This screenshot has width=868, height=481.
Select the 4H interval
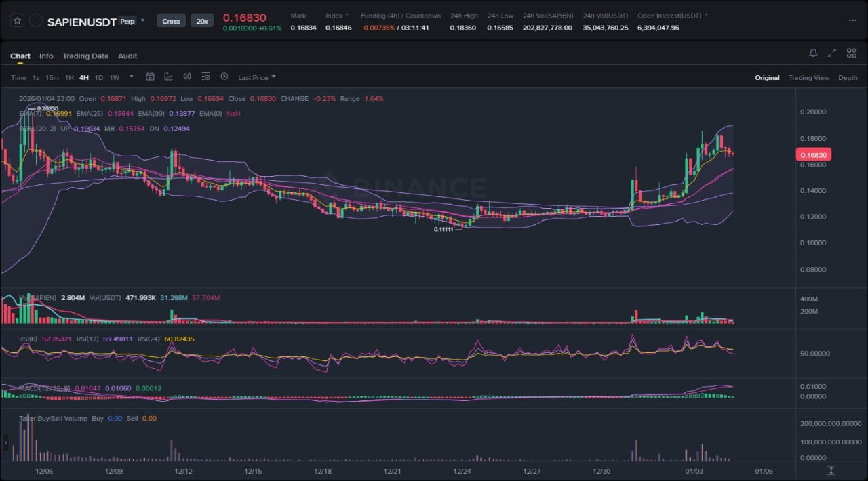click(x=84, y=77)
